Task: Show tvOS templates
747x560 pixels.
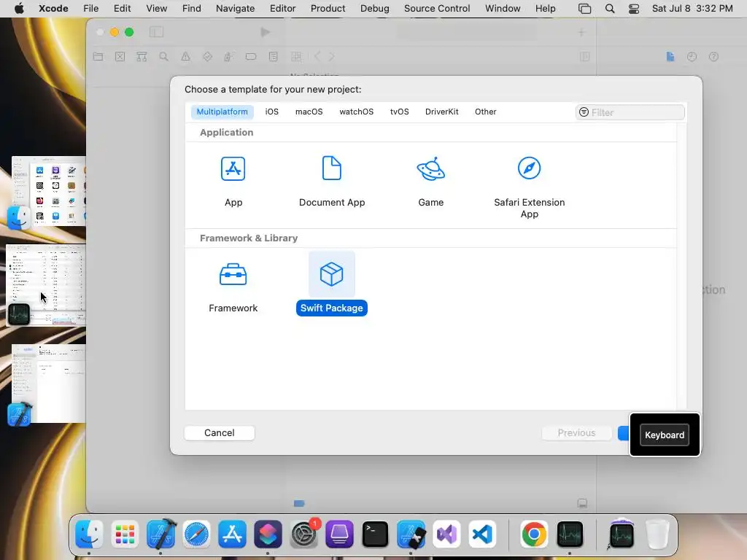Action: (x=399, y=112)
